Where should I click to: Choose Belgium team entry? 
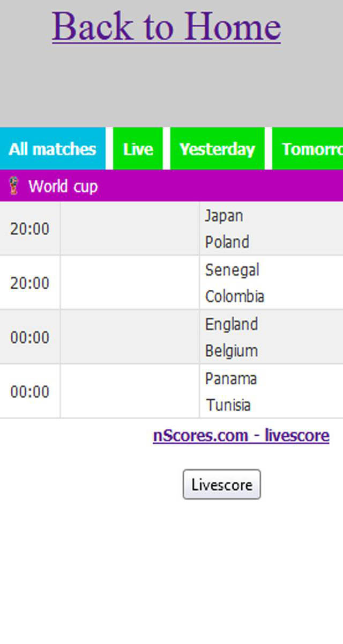[232, 351]
